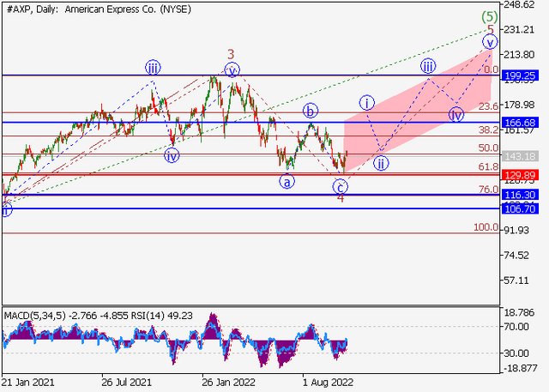The height and width of the screenshot is (392, 549).
Task: Select the 178.98 price scale value
Action: (x=519, y=105)
